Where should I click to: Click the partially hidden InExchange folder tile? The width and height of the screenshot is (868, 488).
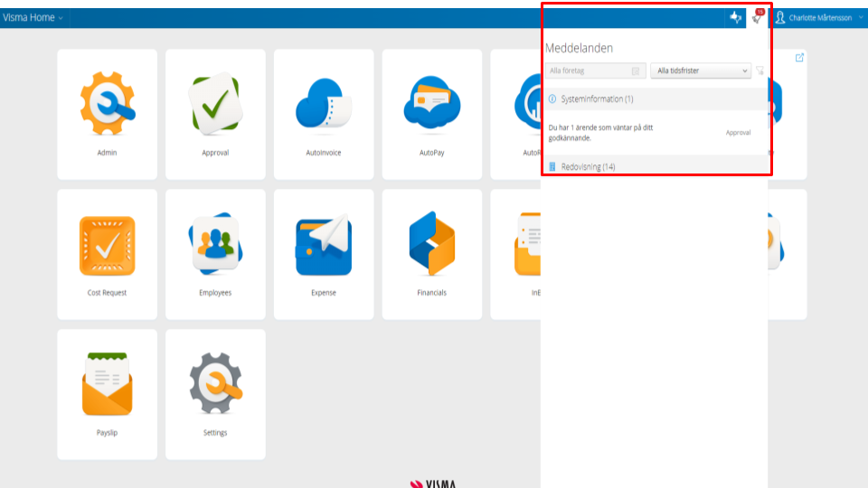pyautogui.click(x=516, y=254)
